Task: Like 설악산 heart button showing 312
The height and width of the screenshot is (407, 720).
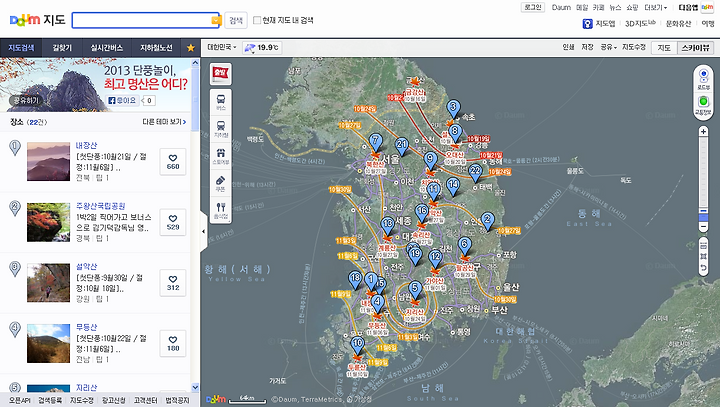Action: [x=173, y=283]
